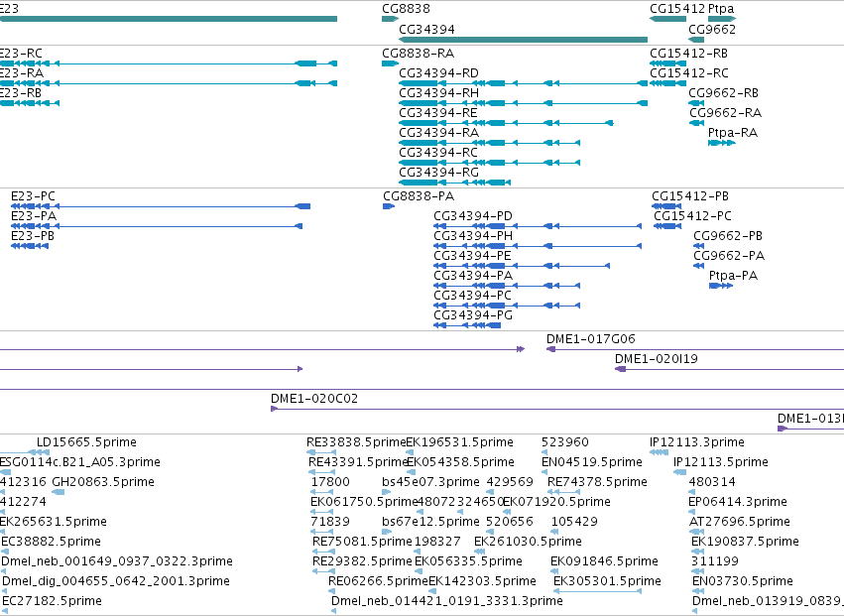This screenshot has width=844, height=616.
Task: Click the CG8838 gene label
Action: [x=406, y=9]
